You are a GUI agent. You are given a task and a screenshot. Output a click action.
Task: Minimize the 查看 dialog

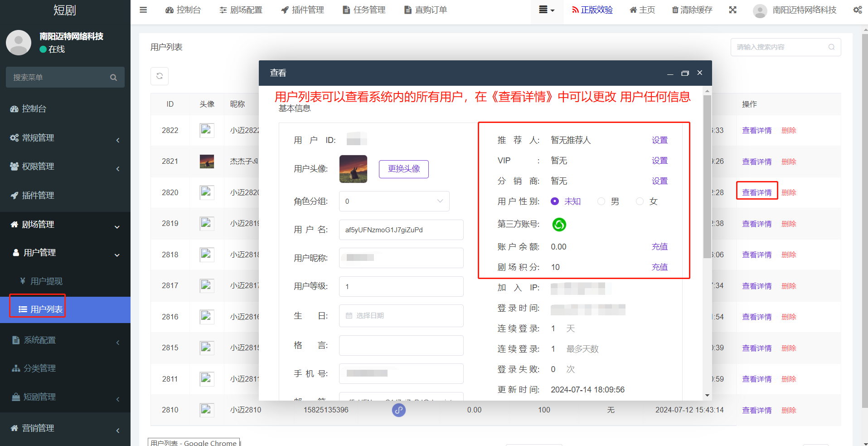click(x=670, y=73)
